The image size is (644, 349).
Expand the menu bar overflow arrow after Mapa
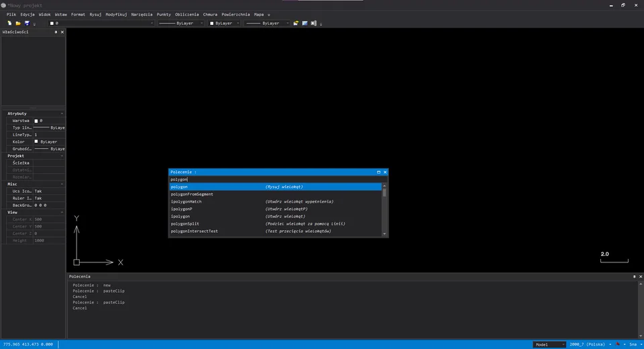coord(269,15)
